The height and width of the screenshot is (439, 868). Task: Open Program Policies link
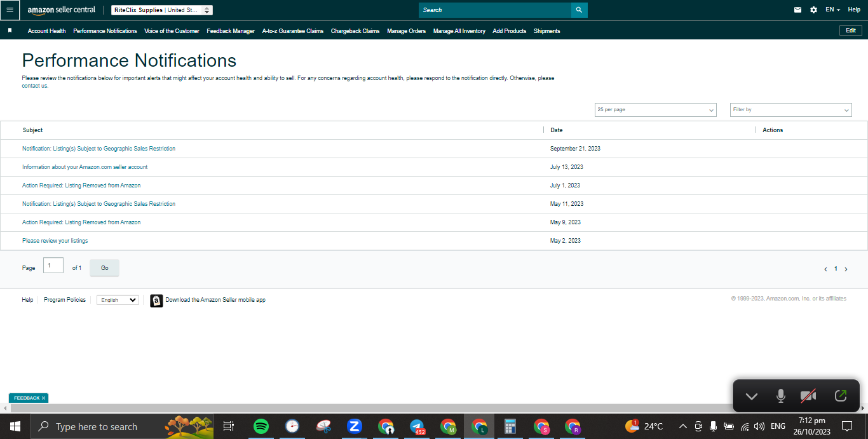pyautogui.click(x=65, y=300)
